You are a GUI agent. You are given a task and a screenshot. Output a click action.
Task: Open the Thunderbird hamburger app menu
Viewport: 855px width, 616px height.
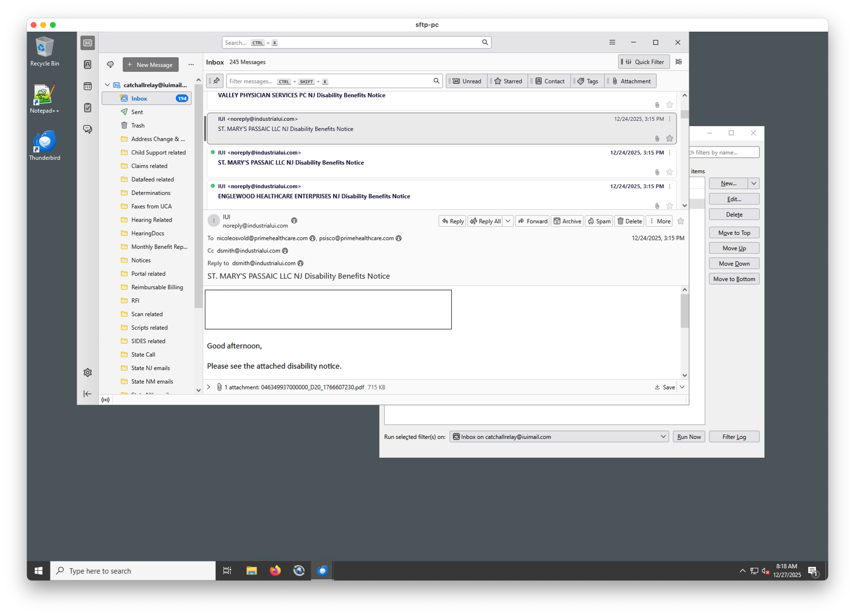click(612, 42)
